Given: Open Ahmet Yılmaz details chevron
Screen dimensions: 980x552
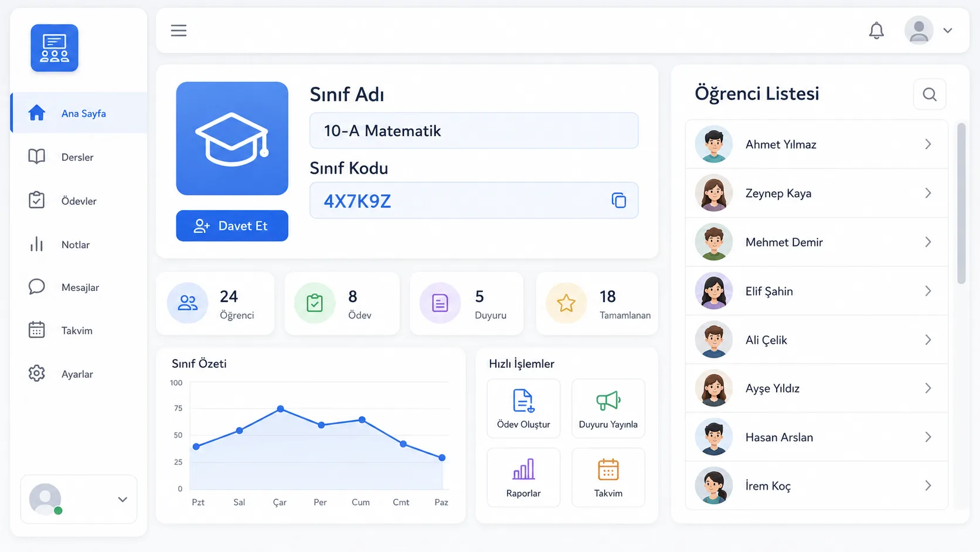Looking at the screenshot, I should pos(928,144).
